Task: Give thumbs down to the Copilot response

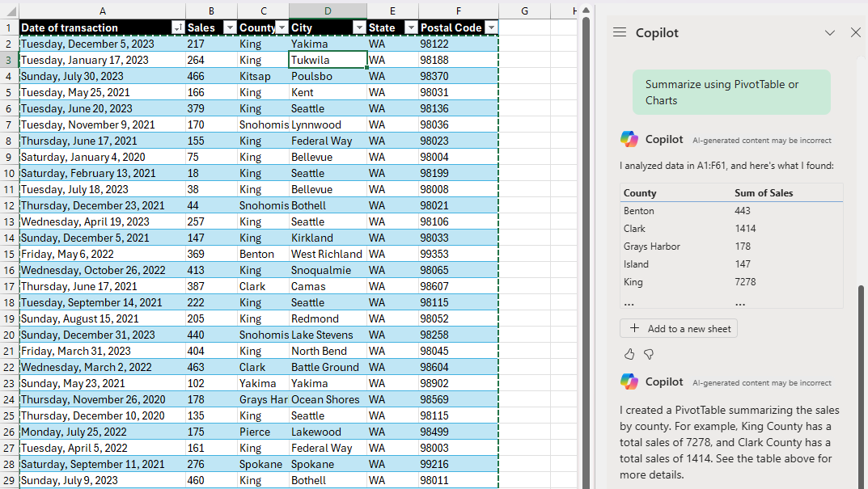Action: (648, 354)
